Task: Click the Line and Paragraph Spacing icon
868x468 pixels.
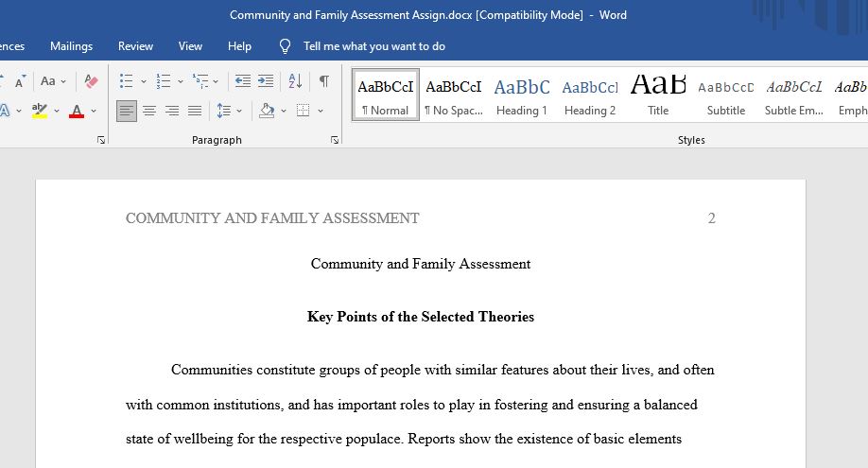Action: tap(224, 111)
